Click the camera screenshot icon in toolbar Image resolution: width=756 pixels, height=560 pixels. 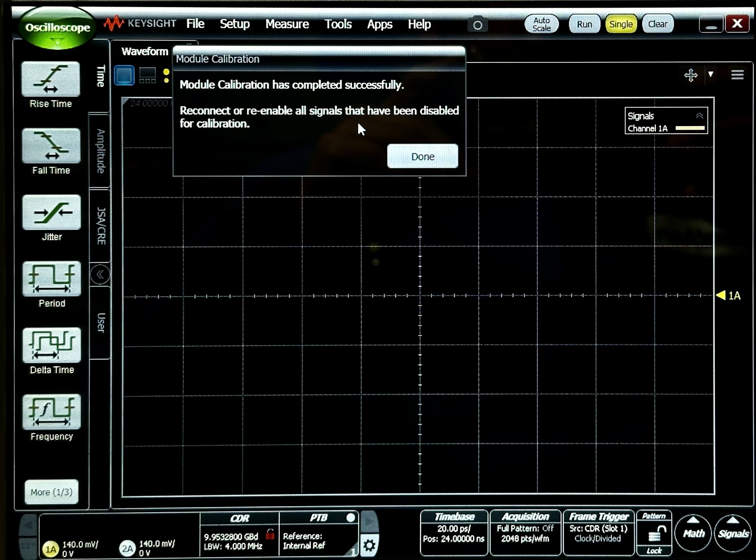tap(478, 24)
